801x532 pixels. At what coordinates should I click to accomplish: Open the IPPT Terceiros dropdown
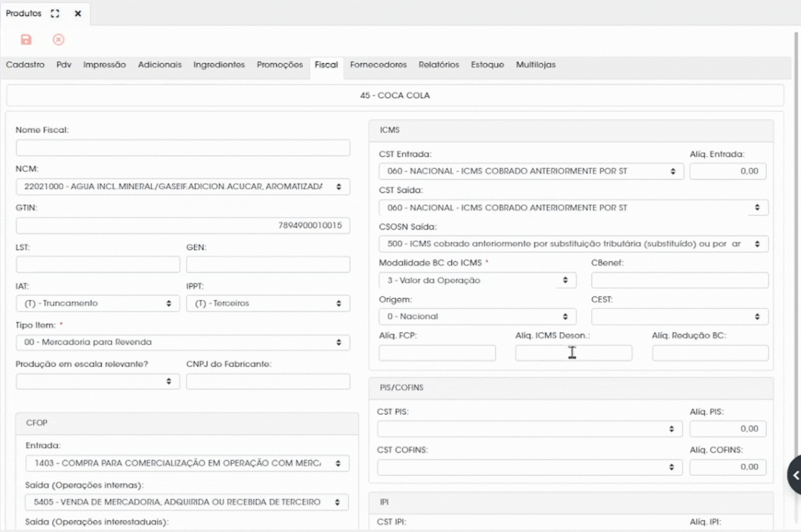tap(268, 303)
